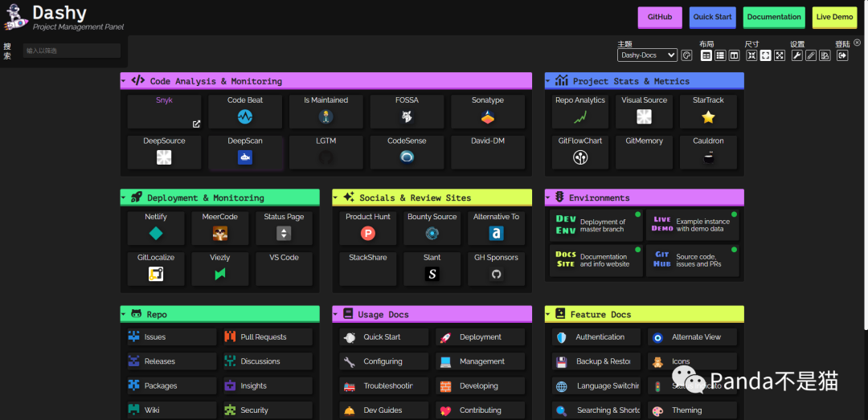Open the Code Beat tile
The width and height of the screenshot is (868, 420).
tap(245, 112)
